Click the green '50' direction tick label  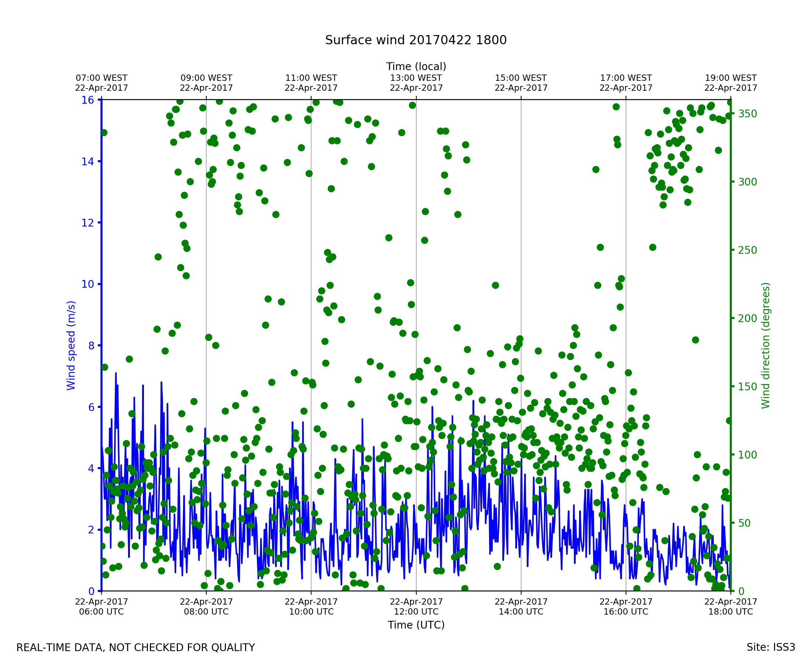tap(744, 523)
